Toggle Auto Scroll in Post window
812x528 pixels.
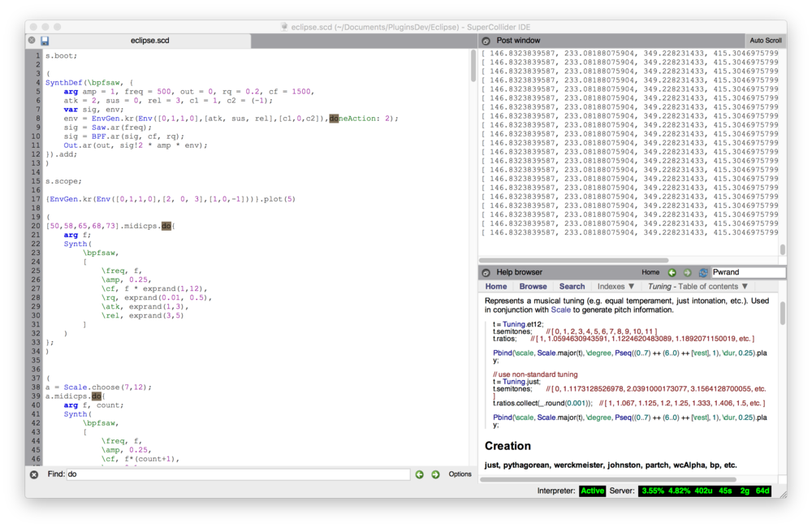tap(766, 41)
